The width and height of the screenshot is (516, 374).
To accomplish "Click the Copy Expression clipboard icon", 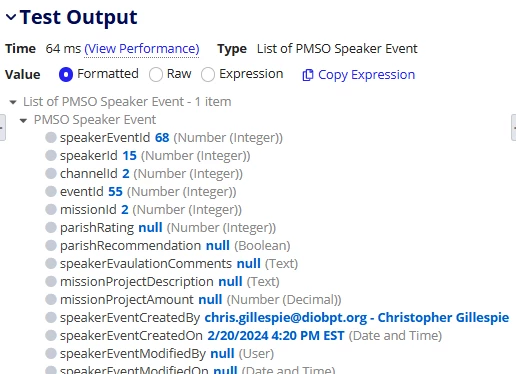I will [308, 75].
